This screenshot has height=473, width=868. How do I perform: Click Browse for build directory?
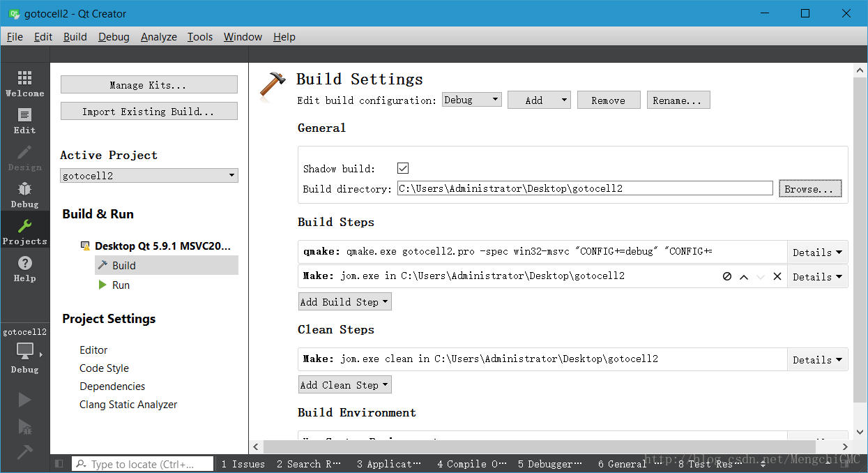pyautogui.click(x=809, y=188)
